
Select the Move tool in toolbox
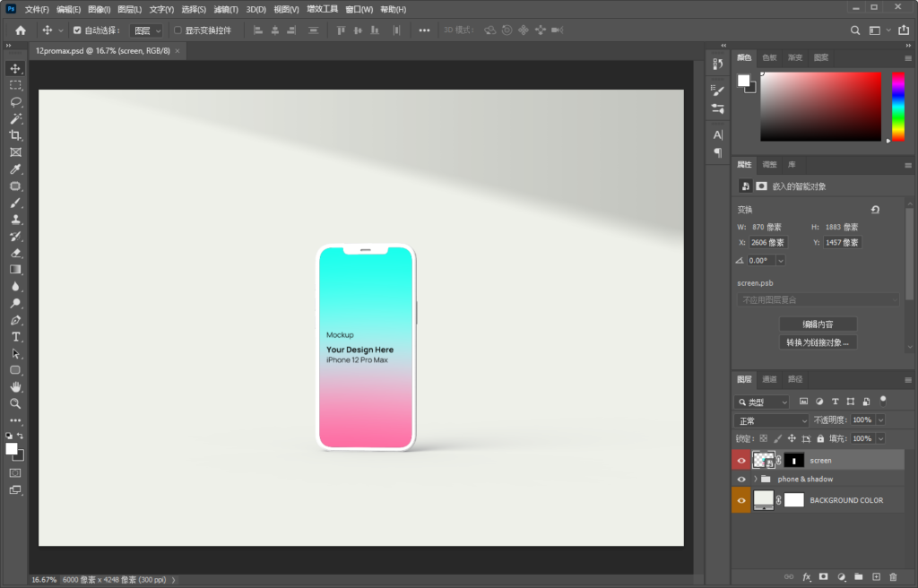(15, 68)
